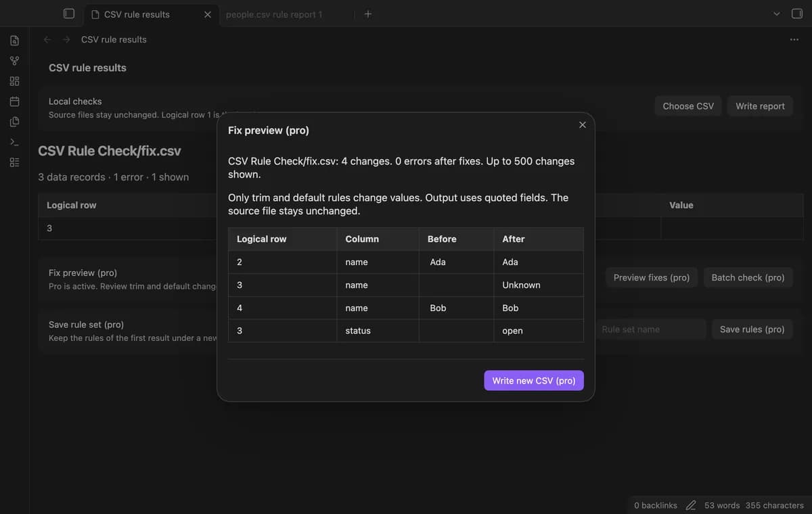Click the pencil edit-mode status bar icon
The height and width of the screenshot is (514, 812).
pos(691,505)
